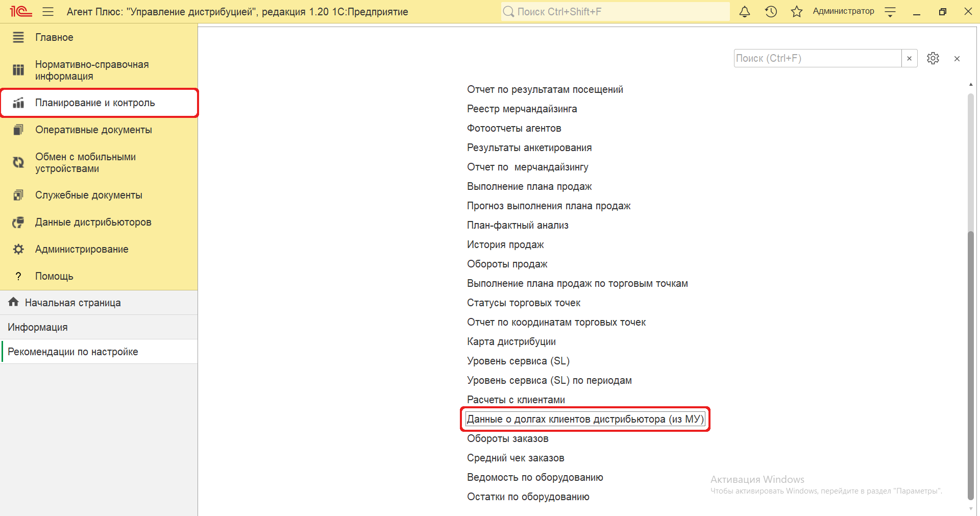The height and width of the screenshot is (516, 980).
Task: Open Выполнение плана продаж report
Action: click(529, 186)
